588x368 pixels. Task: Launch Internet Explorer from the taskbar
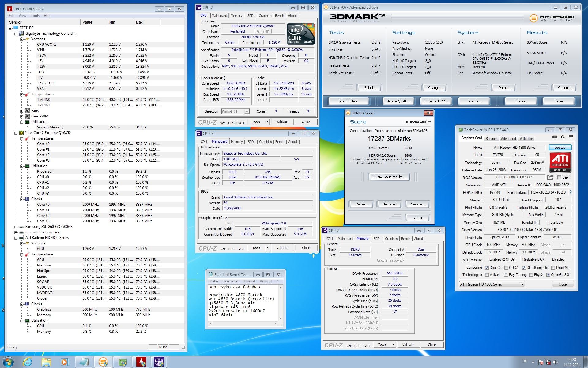(x=28, y=362)
